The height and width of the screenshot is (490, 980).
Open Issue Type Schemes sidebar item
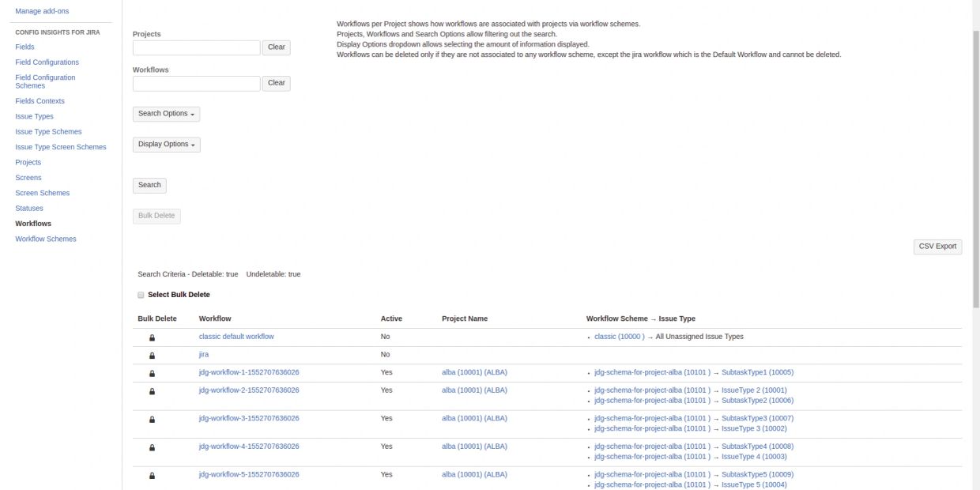click(x=48, y=132)
